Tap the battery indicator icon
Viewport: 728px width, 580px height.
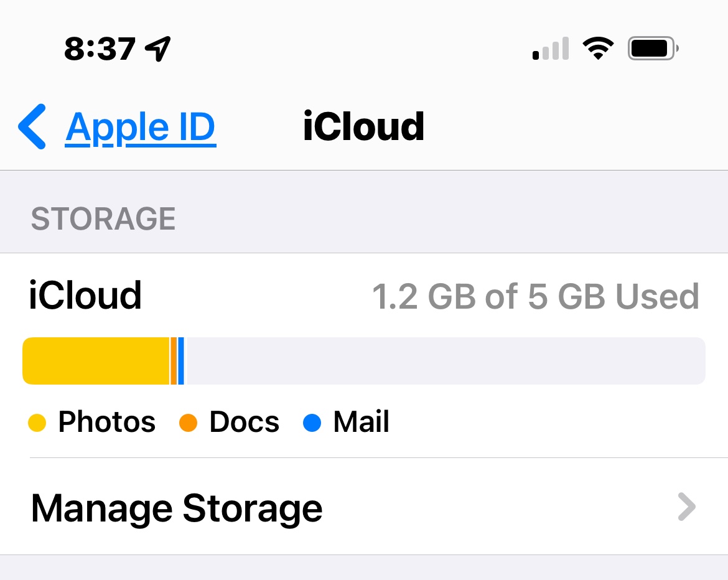click(x=653, y=49)
